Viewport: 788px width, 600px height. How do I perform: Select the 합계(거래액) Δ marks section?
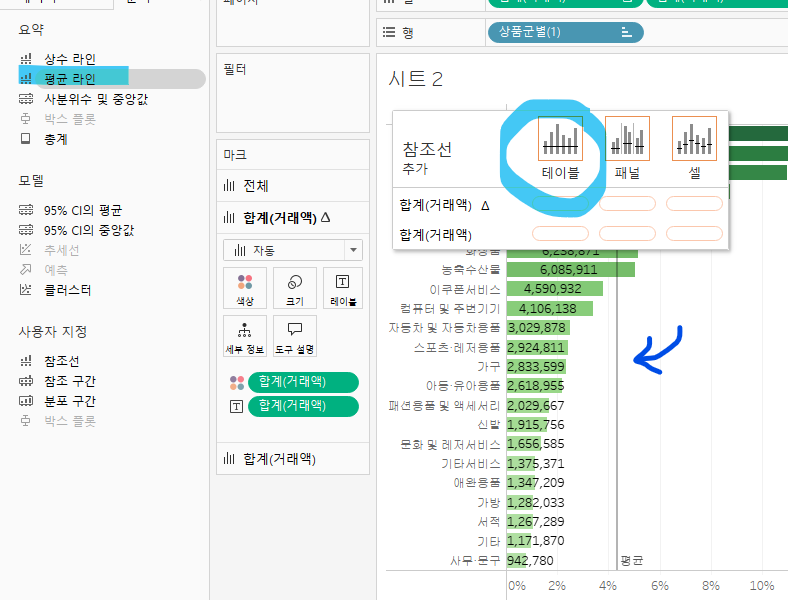pos(293,218)
